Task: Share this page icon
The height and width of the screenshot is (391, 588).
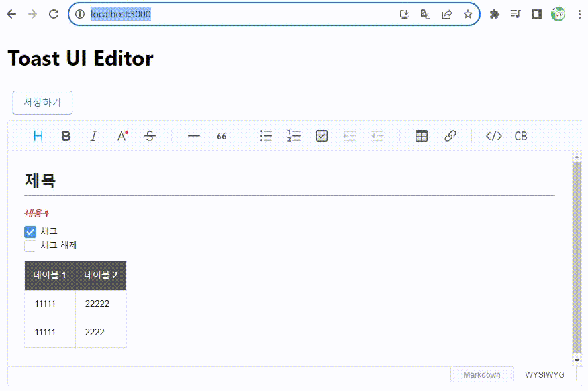Action: pos(446,15)
